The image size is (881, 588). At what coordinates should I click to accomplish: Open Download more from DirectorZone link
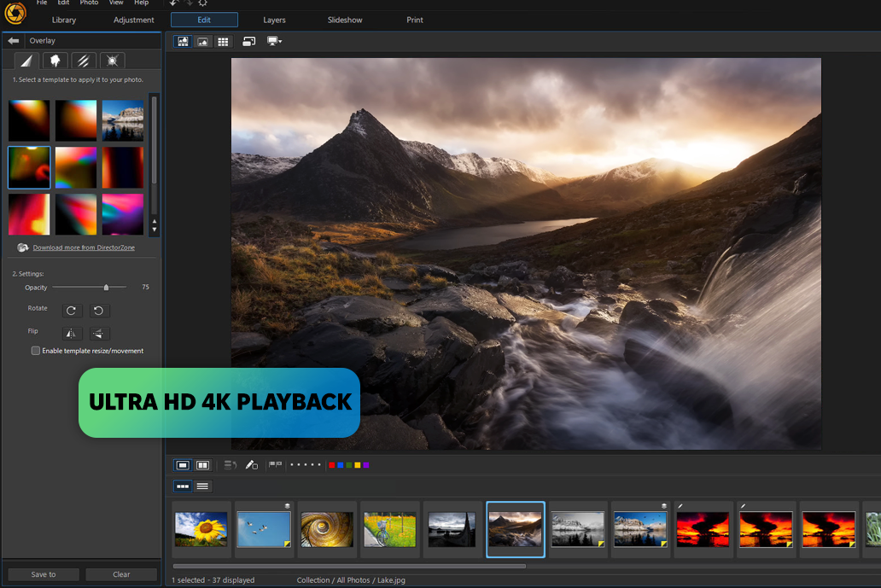point(84,247)
